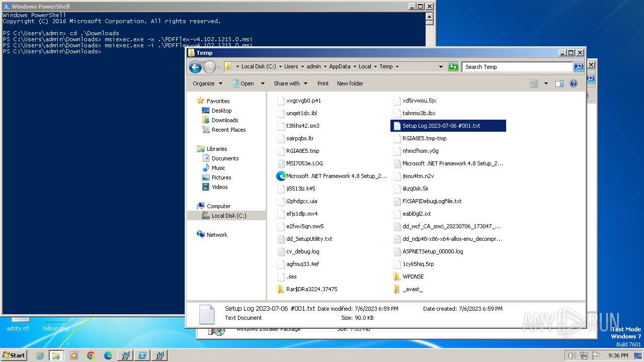Click Local in the address breadcrumb
The height and width of the screenshot is (362, 644).
(x=365, y=66)
